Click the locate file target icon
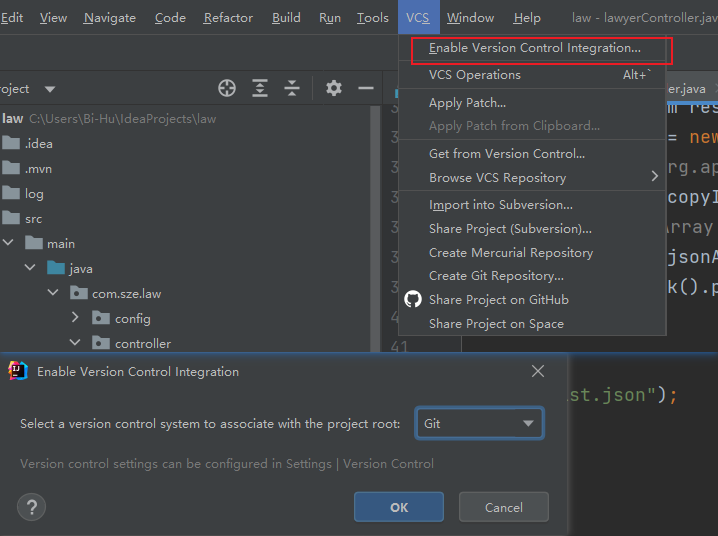 click(227, 88)
